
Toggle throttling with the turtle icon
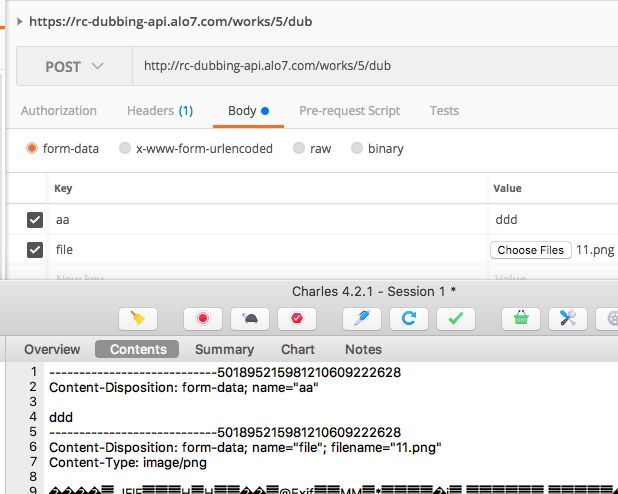click(x=250, y=319)
